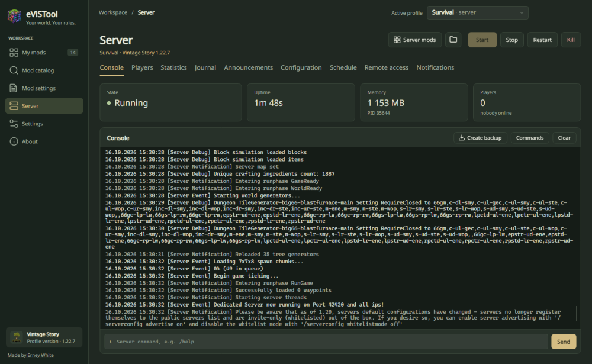Click the My mods grid icon
592x364 pixels.
(x=14, y=53)
